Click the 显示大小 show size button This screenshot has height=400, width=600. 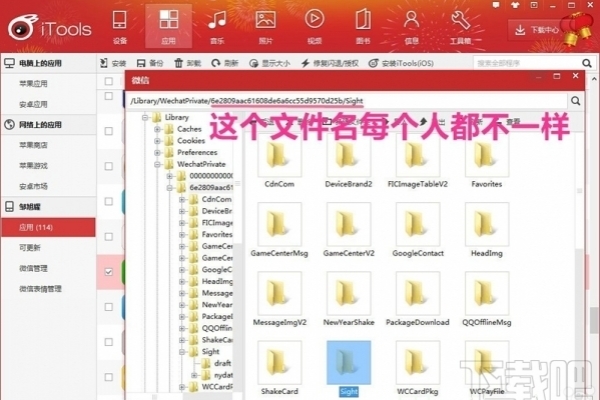269,63
